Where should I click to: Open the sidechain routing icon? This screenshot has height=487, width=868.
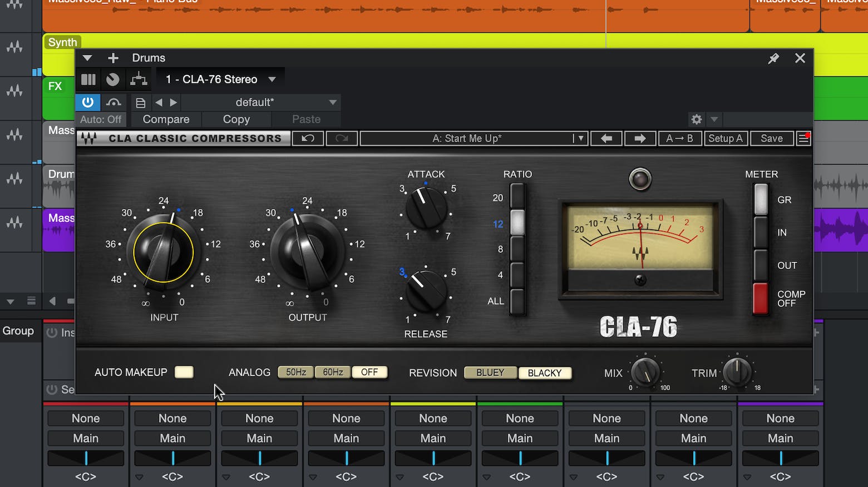(139, 79)
